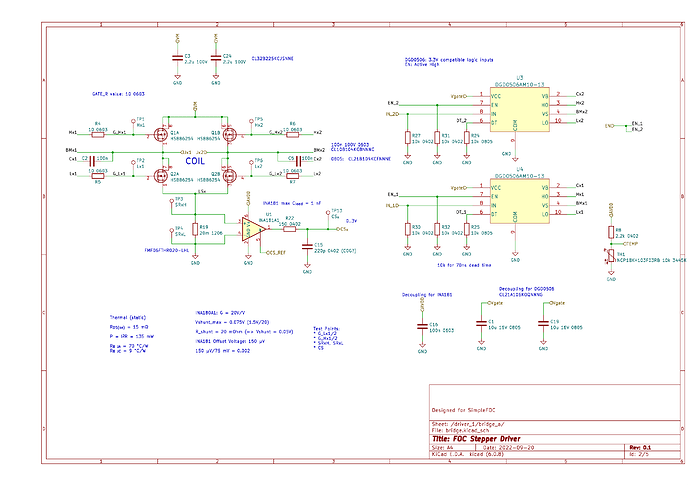Select resistor R6 symbol
The image size is (690, 487).
292,134
